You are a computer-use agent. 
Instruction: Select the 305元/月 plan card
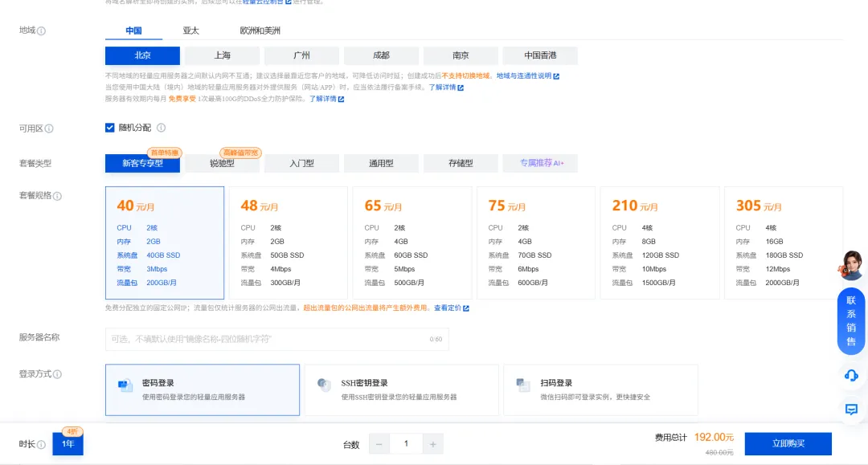point(784,243)
